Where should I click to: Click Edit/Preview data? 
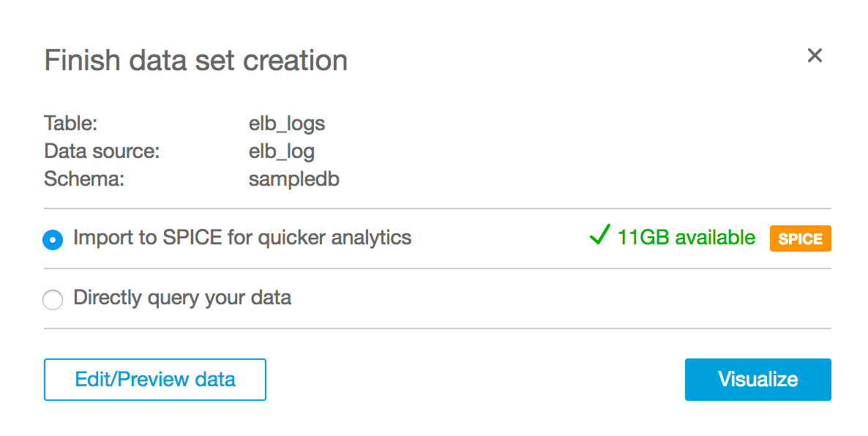(154, 379)
